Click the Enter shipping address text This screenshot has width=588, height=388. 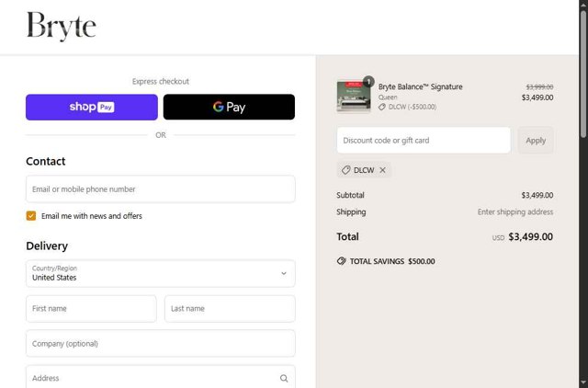(515, 212)
